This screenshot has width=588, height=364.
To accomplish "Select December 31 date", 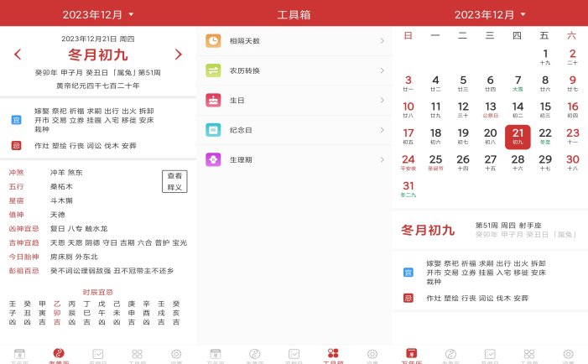I will (408, 190).
